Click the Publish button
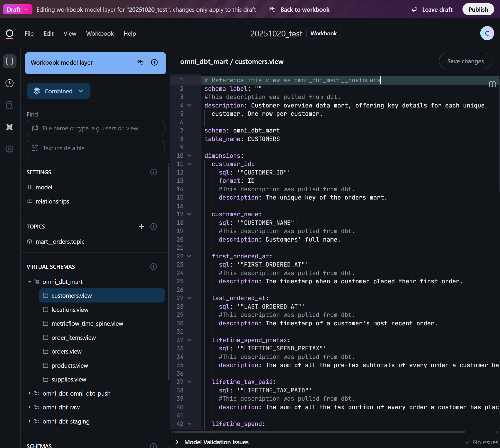The height and width of the screenshot is (448, 500). (478, 10)
